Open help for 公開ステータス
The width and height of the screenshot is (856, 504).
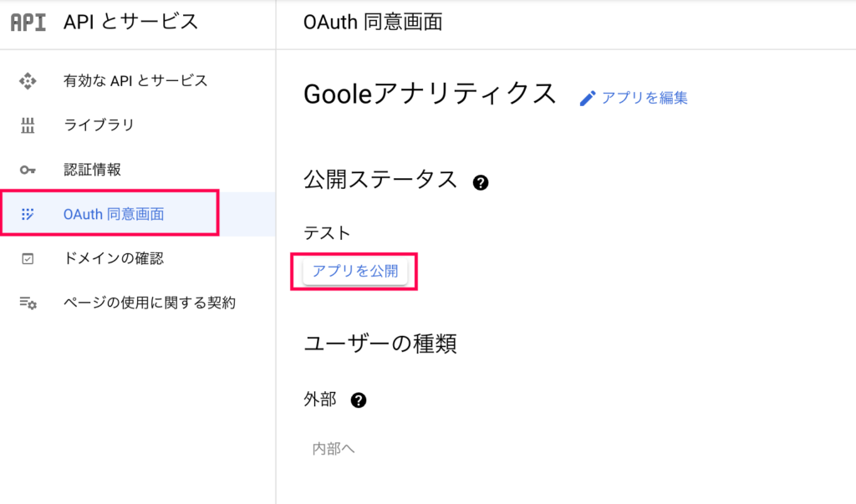click(481, 182)
